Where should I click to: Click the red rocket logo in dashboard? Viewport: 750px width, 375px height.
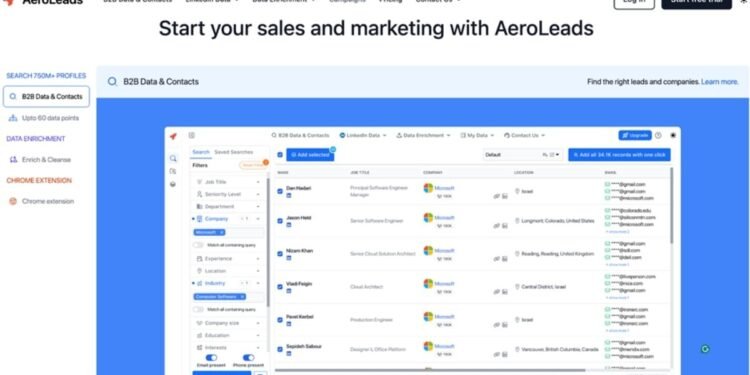pos(173,136)
